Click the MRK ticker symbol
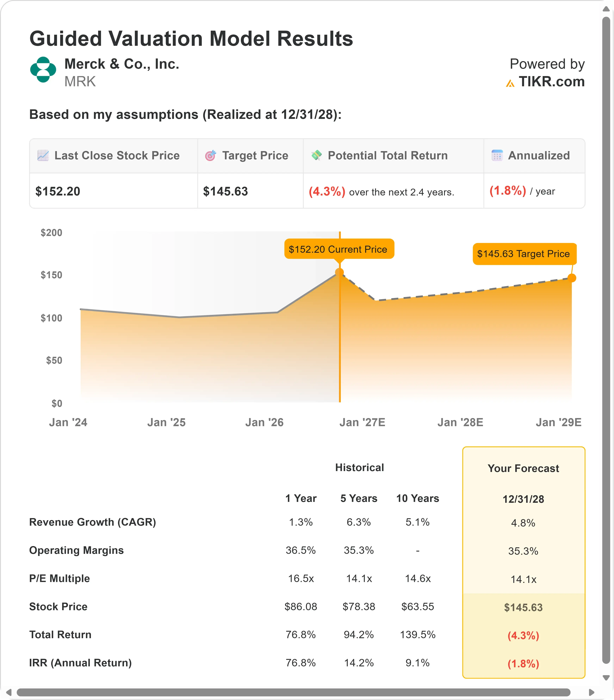The width and height of the screenshot is (614, 700). click(x=80, y=82)
